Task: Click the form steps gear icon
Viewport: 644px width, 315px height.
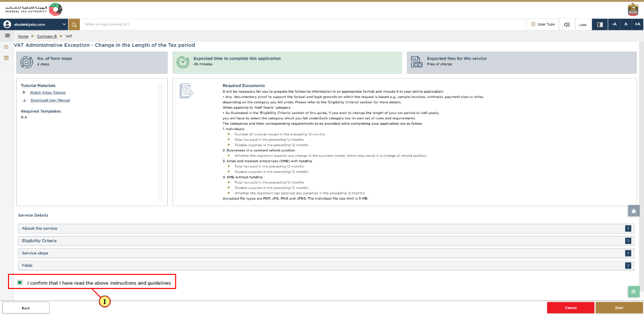Action: 26,61
